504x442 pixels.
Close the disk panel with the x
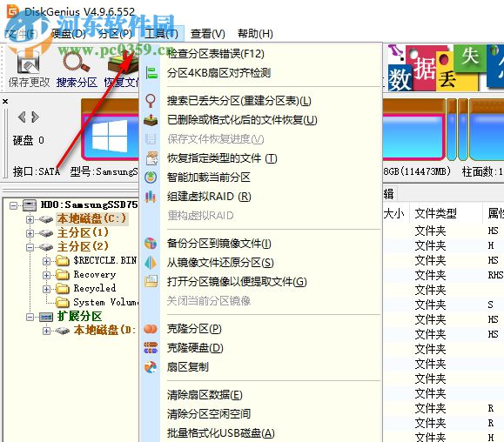[5, 102]
